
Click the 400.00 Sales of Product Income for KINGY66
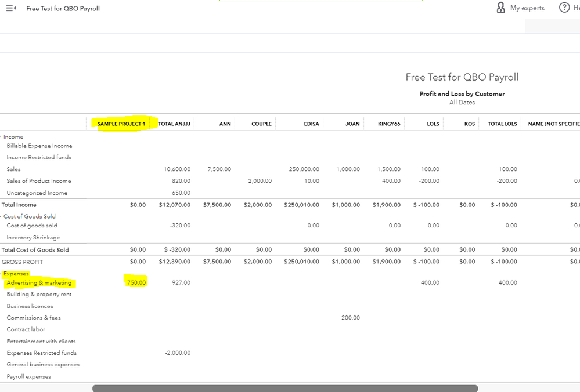tap(391, 181)
